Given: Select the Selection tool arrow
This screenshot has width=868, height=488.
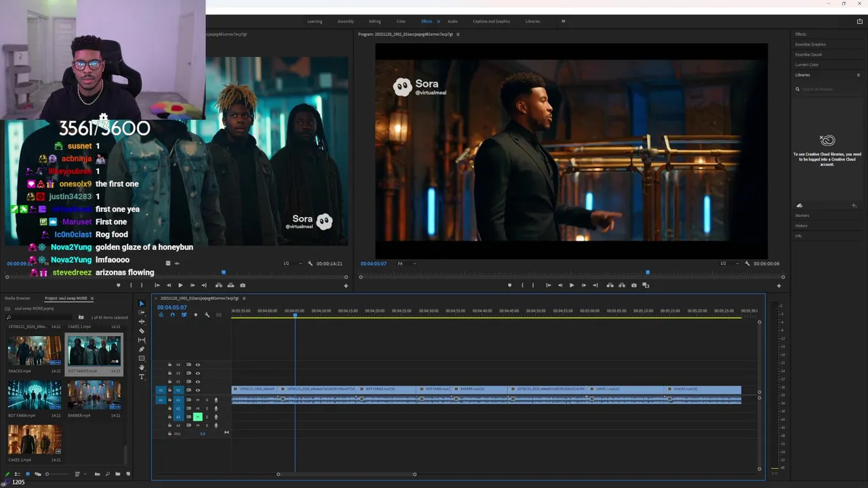Looking at the screenshot, I should click(x=142, y=304).
